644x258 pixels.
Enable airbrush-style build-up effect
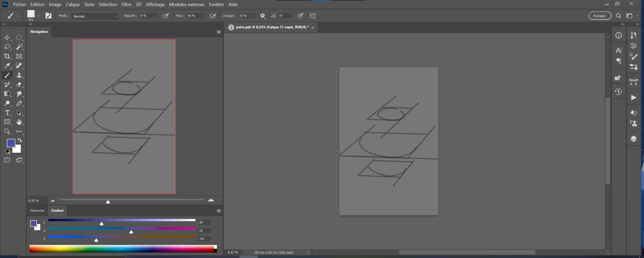[x=213, y=16]
